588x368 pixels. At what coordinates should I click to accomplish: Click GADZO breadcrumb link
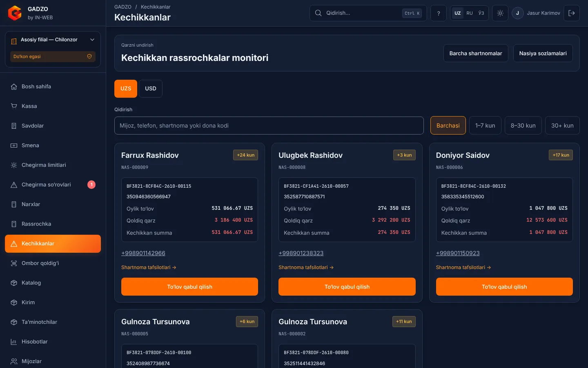[123, 7]
